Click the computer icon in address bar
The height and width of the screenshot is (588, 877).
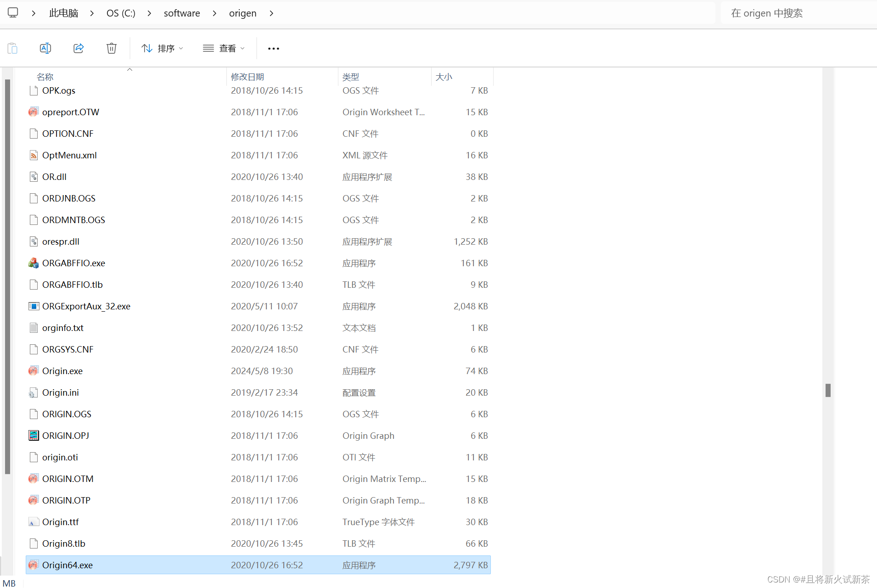tap(13, 13)
